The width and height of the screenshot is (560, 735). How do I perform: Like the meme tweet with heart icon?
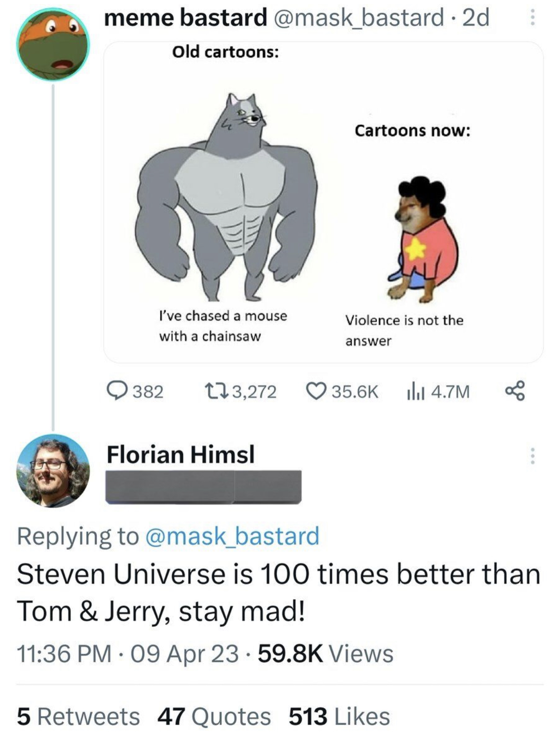click(x=316, y=391)
